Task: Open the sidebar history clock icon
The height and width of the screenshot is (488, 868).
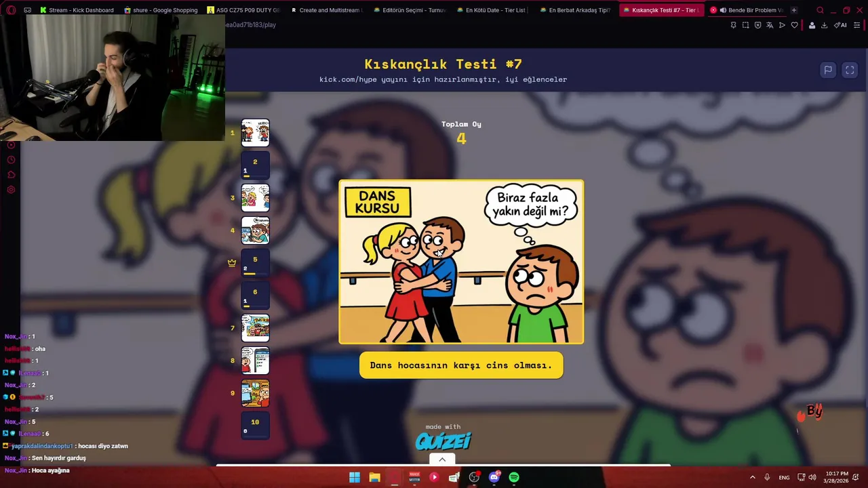Action: (11, 160)
